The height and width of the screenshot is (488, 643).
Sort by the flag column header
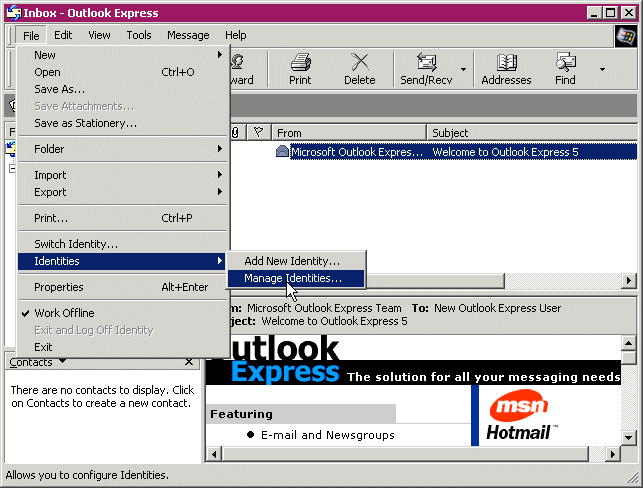click(258, 132)
